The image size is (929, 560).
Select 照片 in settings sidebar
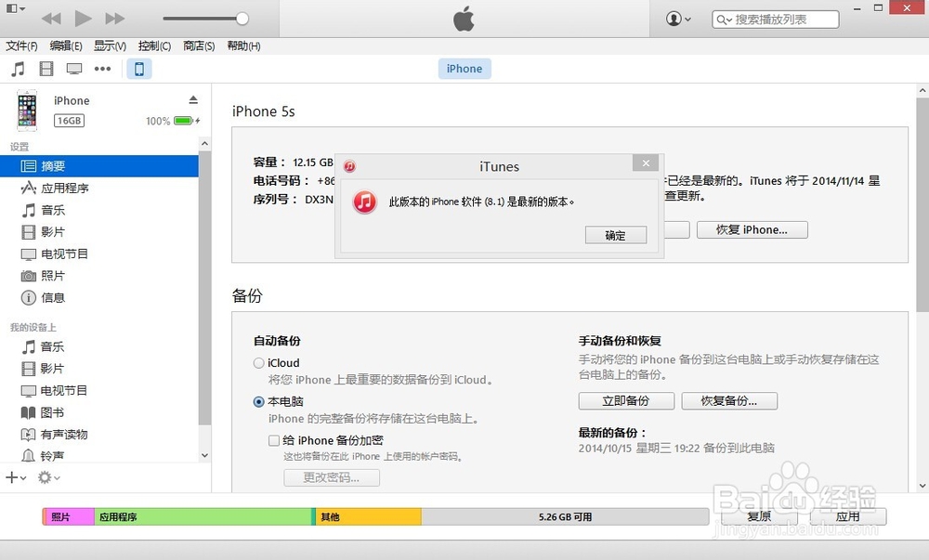[x=99, y=276]
